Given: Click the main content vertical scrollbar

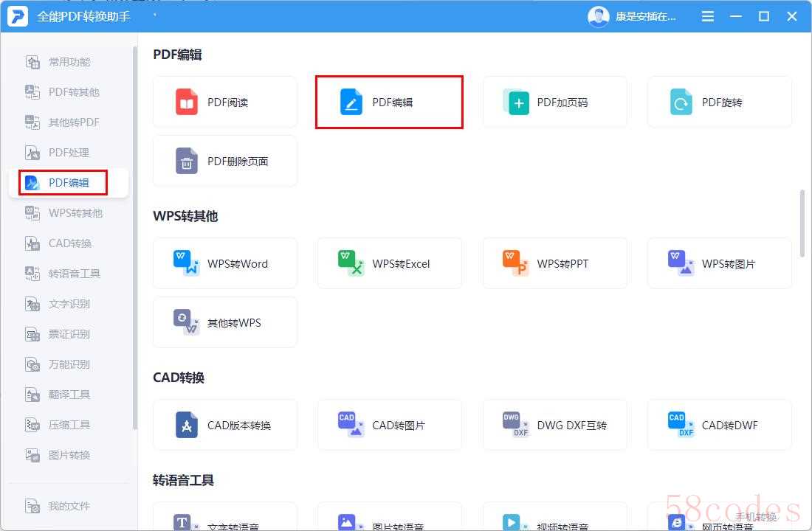Looking at the screenshot, I should click(802, 223).
